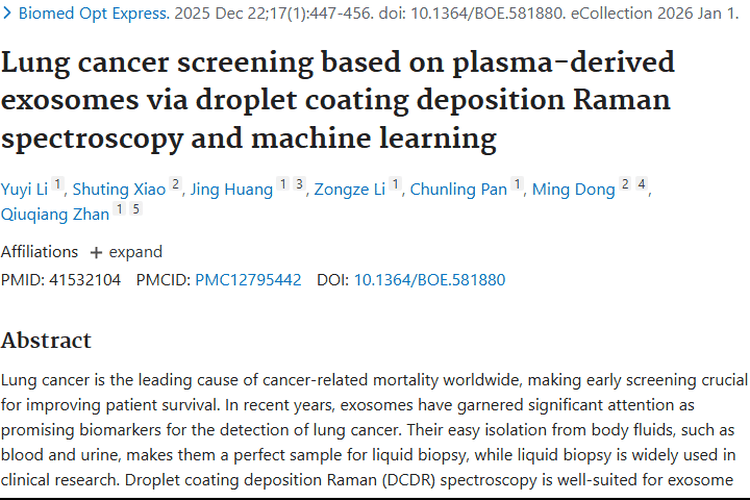
Task: Select author Qiuqiang Zhan
Action: coord(54,214)
